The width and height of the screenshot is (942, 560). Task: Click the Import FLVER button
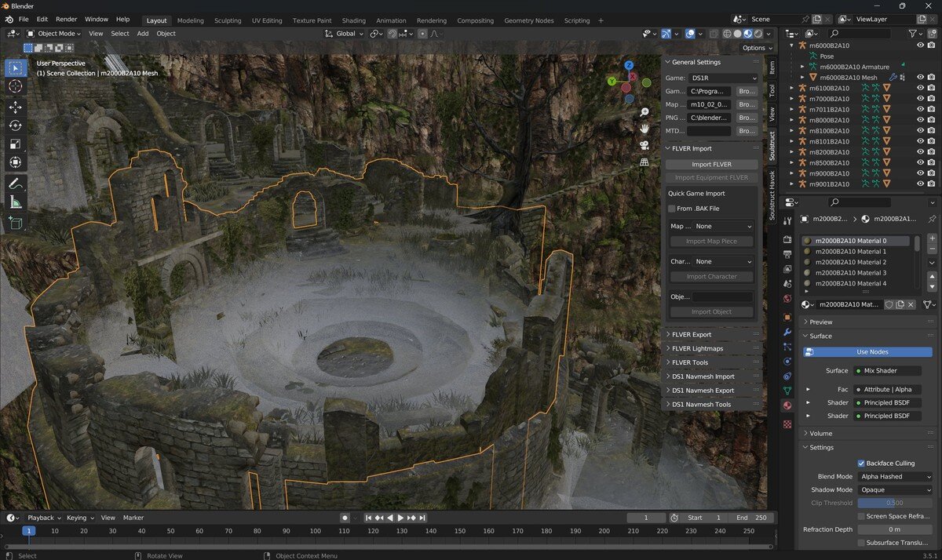click(x=712, y=165)
